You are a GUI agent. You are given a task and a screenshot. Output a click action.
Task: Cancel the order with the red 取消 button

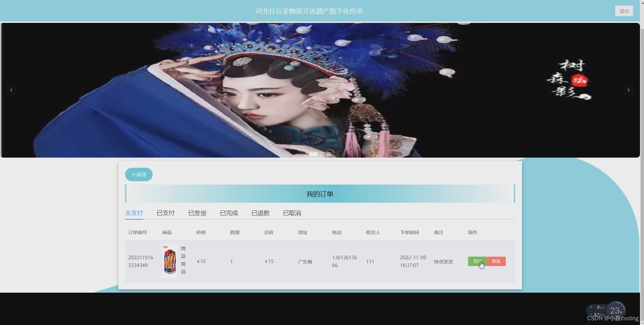(496, 261)
